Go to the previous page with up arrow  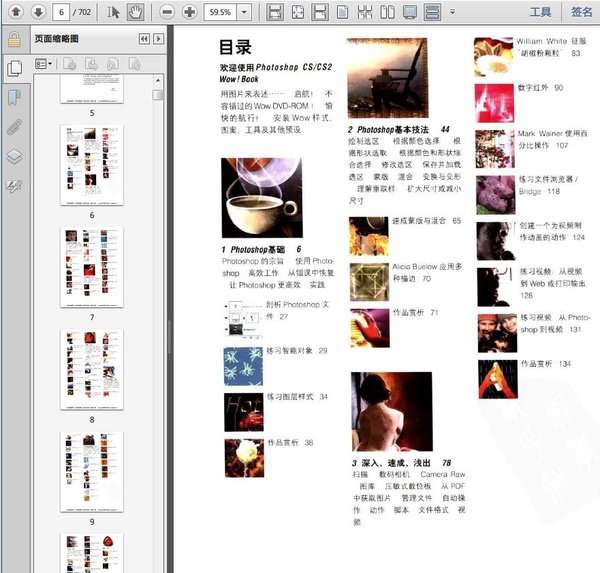tap(16, 12)
